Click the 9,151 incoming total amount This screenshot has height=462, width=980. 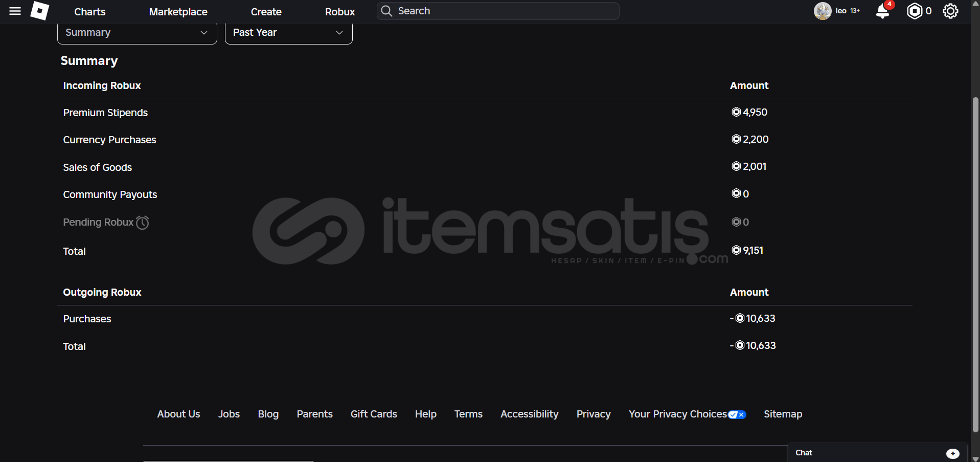click(747, 250)
